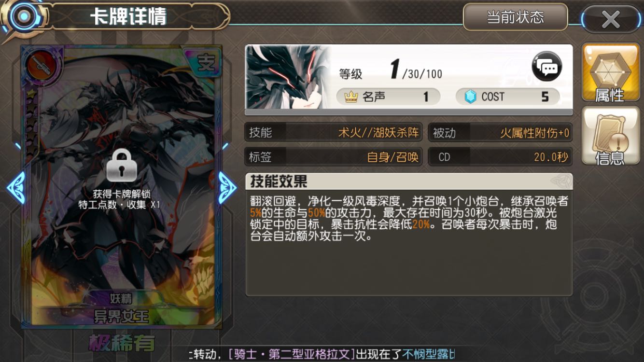Click the CD 20.0秒 field
Screen dimensions: 644x362
point(500,157)
